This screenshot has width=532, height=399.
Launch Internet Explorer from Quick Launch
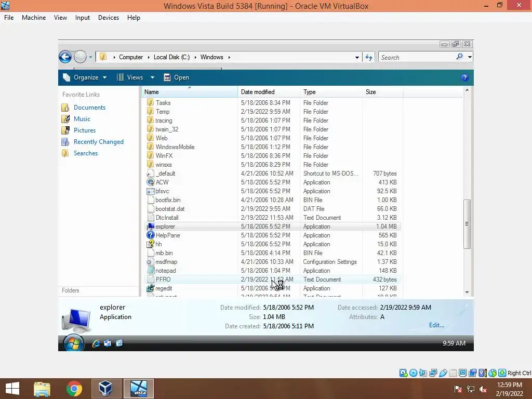[96, 343]
